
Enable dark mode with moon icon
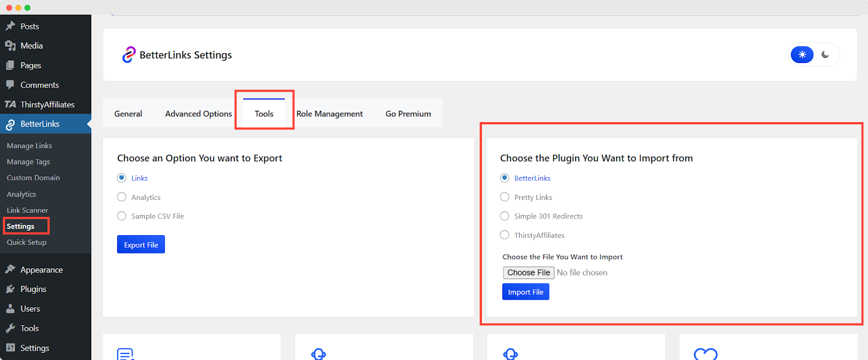825,55
